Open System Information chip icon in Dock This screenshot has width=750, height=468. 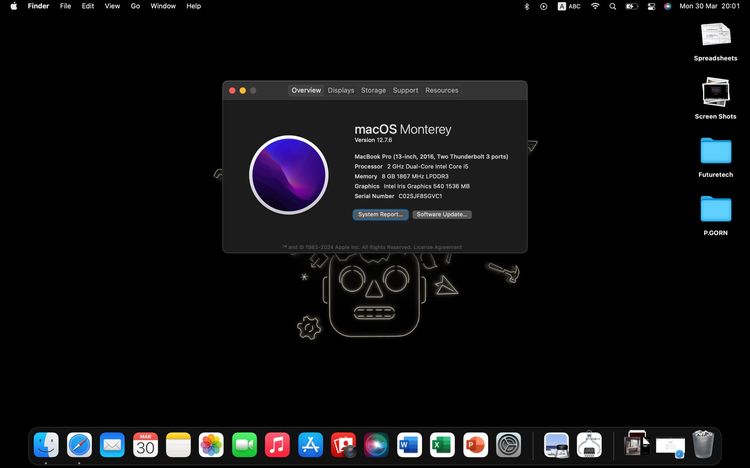pyautogui.click(x=589, y=445)
